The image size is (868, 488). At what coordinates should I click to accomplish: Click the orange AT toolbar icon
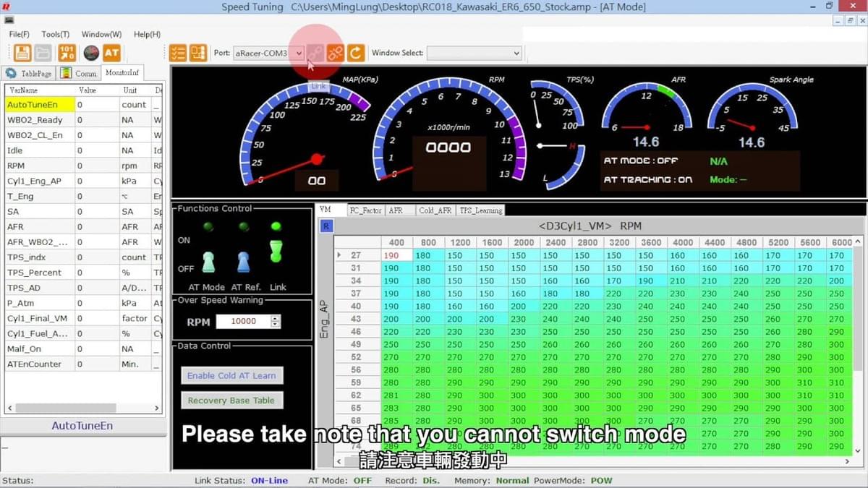[x=111, y=53]
